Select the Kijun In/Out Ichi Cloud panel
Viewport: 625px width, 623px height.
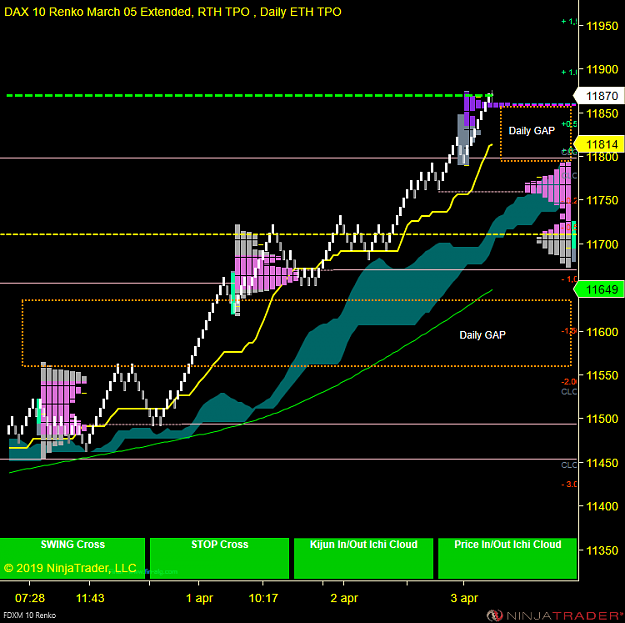[364, 558]
